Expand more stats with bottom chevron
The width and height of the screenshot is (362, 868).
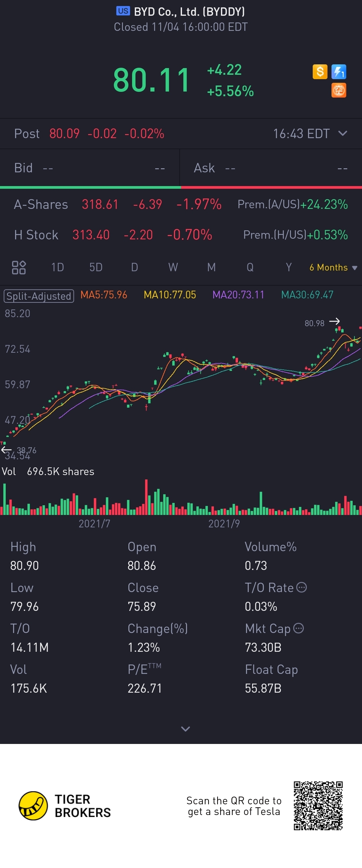click(x=185, y=729)
